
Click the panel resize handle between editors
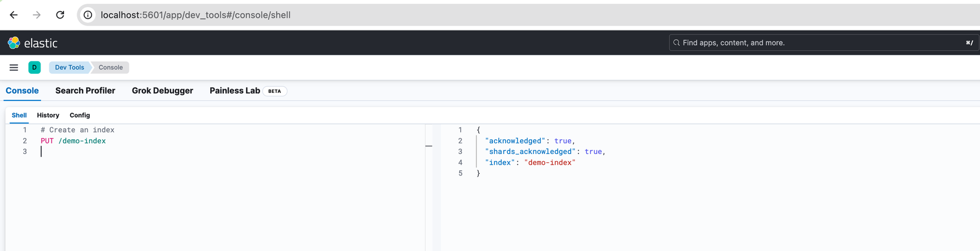(x=429, y=146)
